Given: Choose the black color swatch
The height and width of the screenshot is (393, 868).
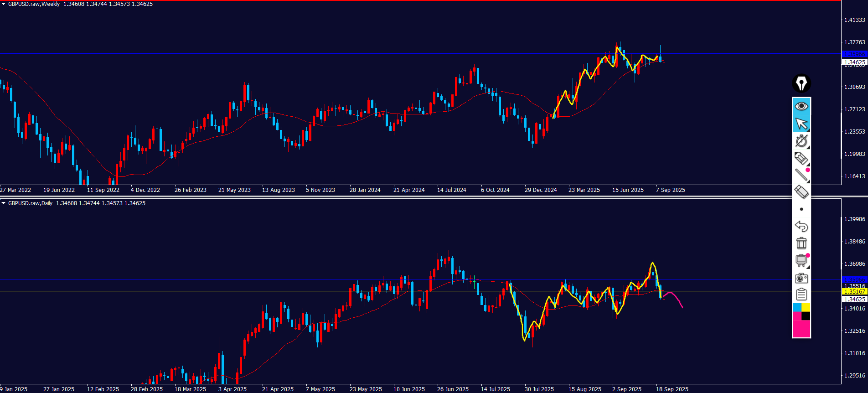Looking at the screenshot, I should click(806, 316).
